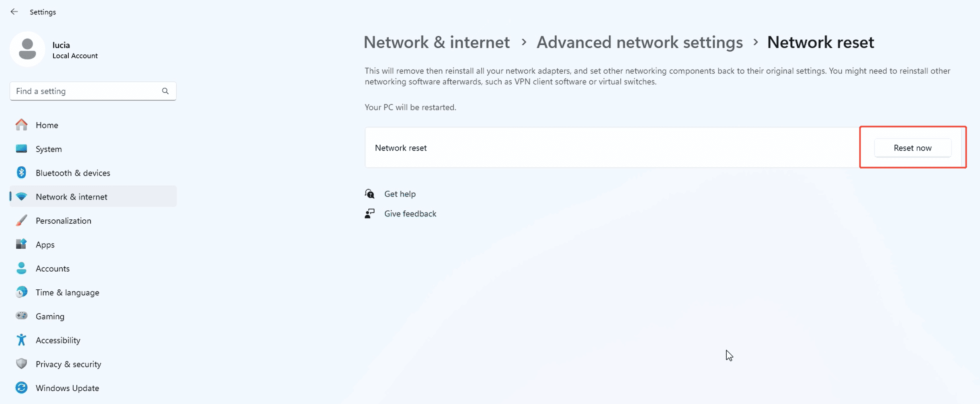Screen dimensions: 980x404
Task: Open the Accessibility settings entry
Action: 57,340
